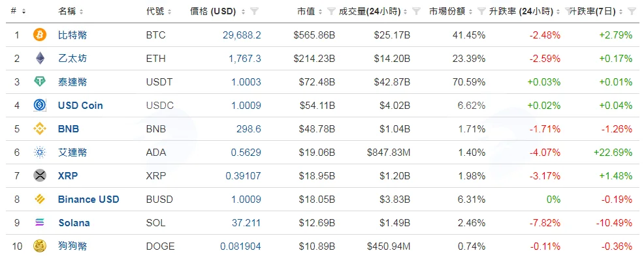Sort by 成交量(24小時) column header
The width and height of the screenshot is (644, 266).
pyautogui.click(x=374, y=12)
